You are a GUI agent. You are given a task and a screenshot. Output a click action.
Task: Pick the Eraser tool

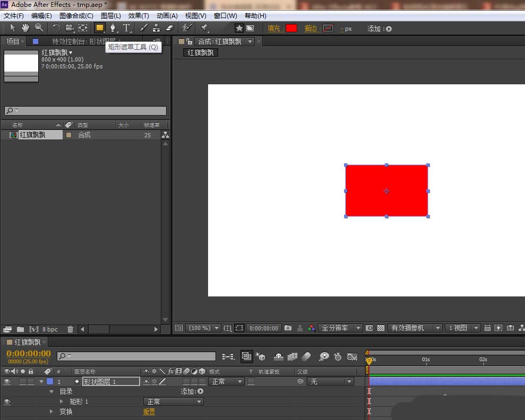(170, 28)
